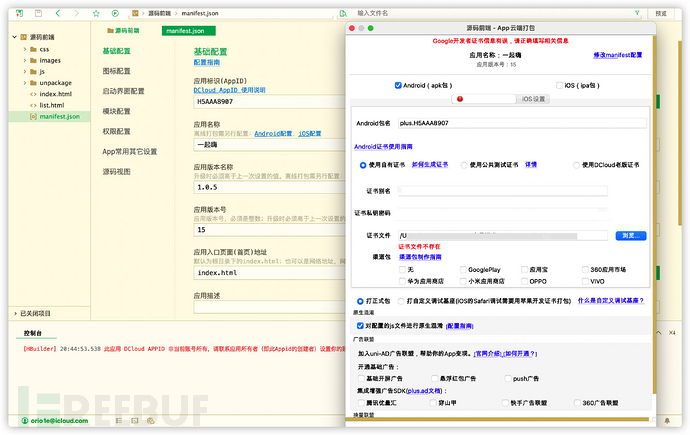Click the red error dot on Android settings tab

pyautogui.click(x=460, y=99)
